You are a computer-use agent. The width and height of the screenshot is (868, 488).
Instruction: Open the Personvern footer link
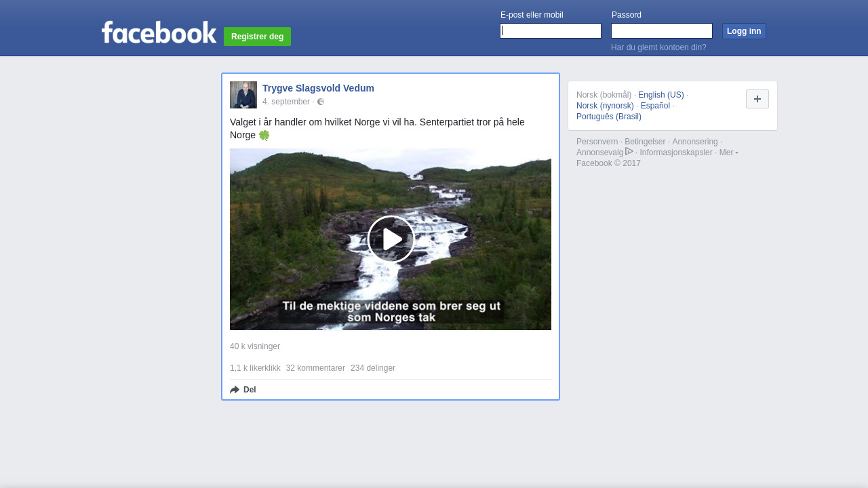coord(597,142)
